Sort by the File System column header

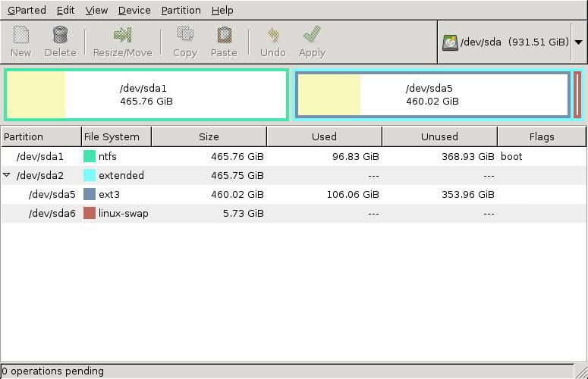coord(116,136)
